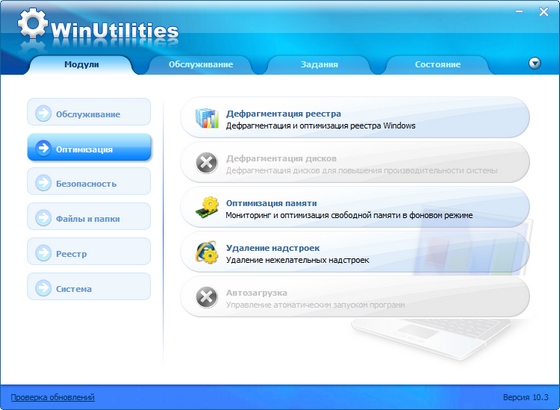
Task: Click the WinUtilities gear logo icon
Action: coord(32,23)
